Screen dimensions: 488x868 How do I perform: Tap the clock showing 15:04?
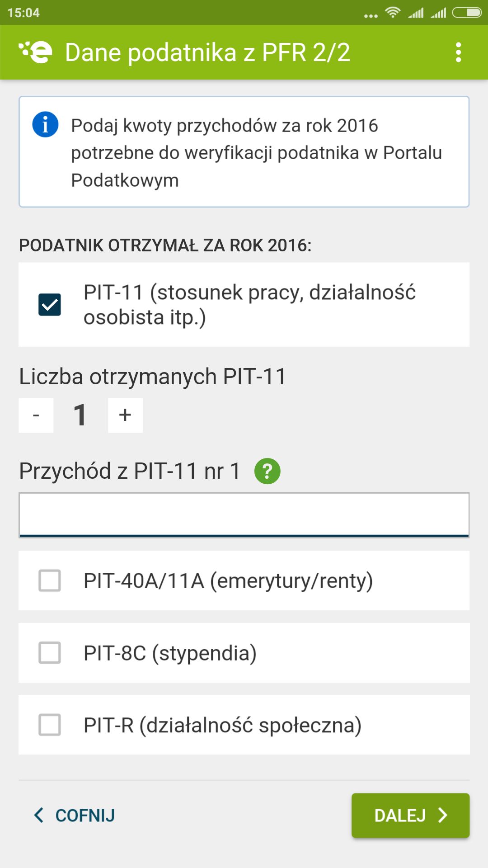point(23,13)
